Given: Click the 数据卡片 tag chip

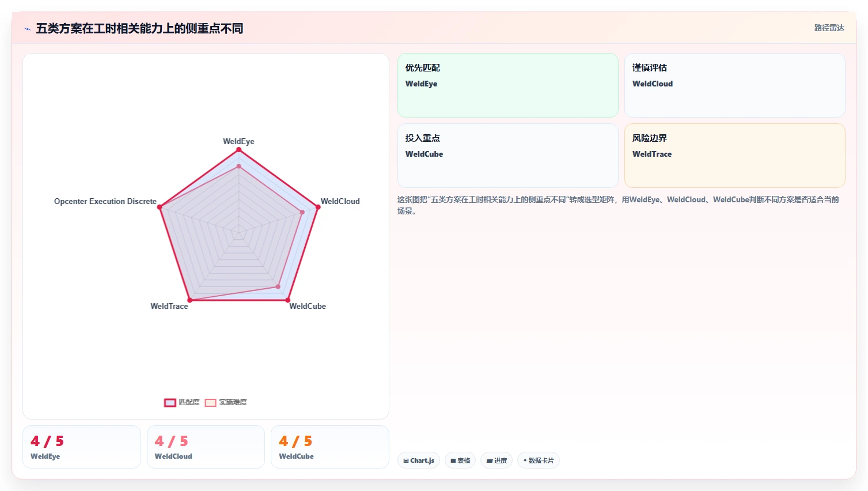Looking at the screenshot, I should 539,460.
